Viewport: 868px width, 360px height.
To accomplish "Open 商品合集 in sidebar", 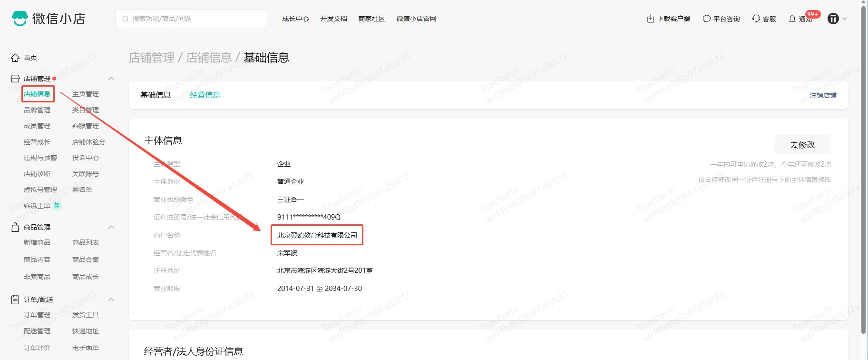I will point(86,260).
